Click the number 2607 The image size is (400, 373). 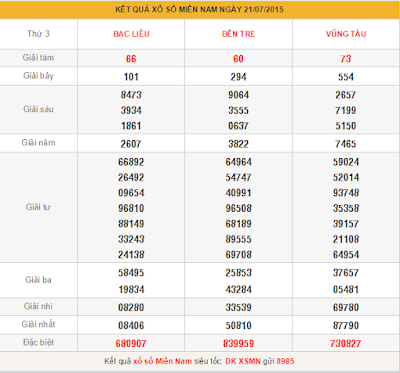tap(131, 144)
